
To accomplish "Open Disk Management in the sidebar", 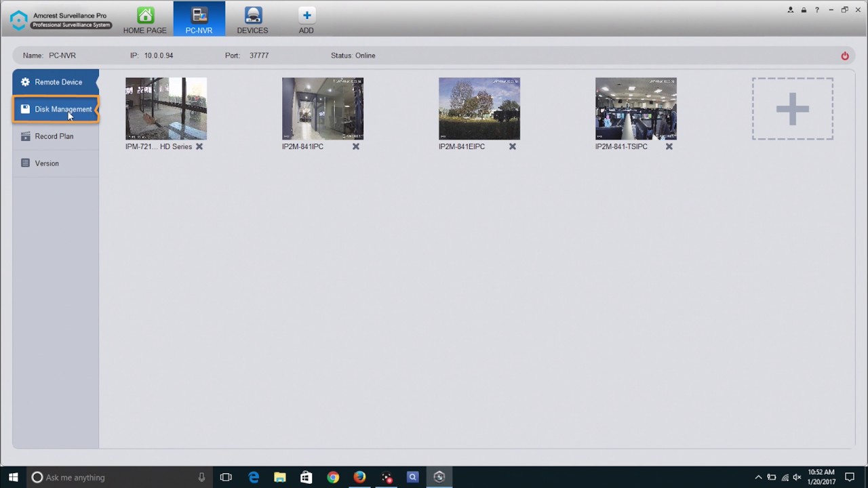I will click(56, 109).
